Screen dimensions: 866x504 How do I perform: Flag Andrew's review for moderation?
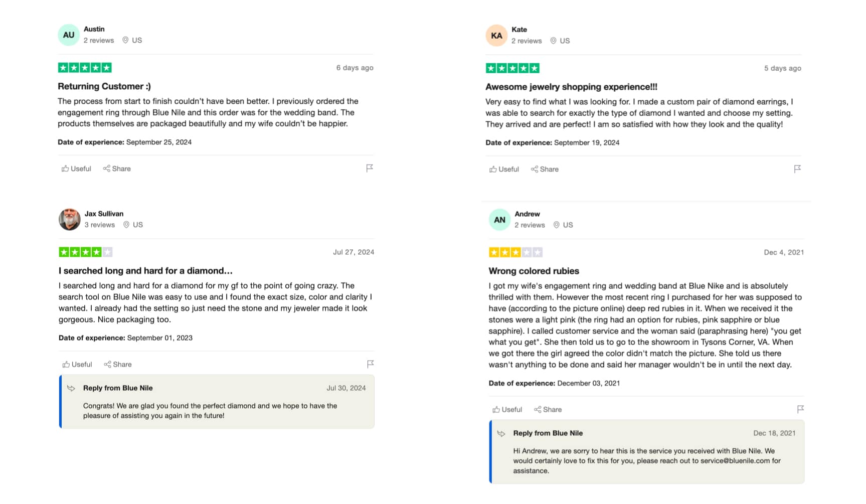pos(801,409)
